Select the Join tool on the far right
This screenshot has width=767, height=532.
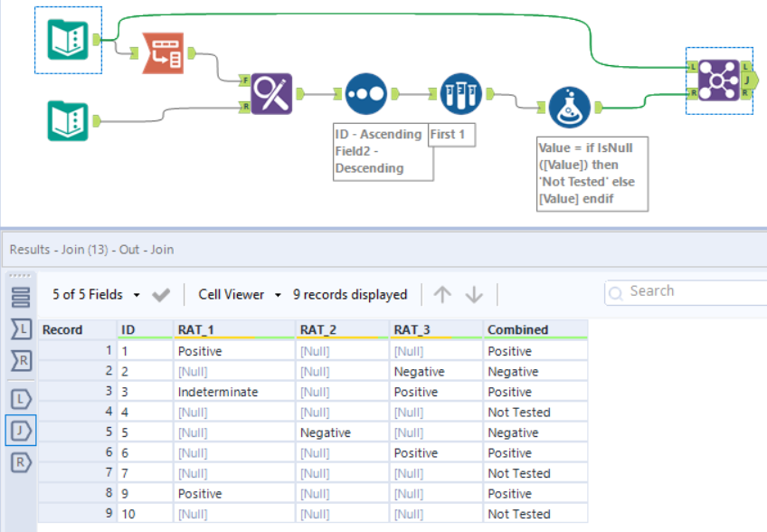point(717,80)
